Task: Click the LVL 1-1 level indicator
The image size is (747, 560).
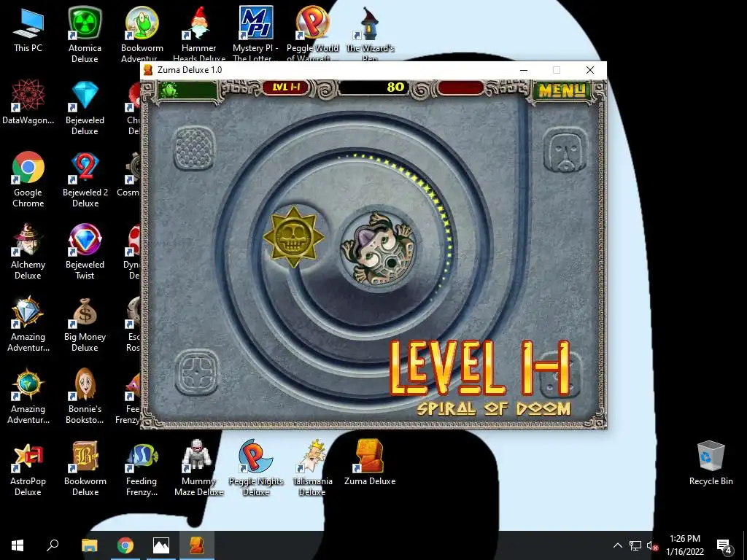Action: click(286, 87)
